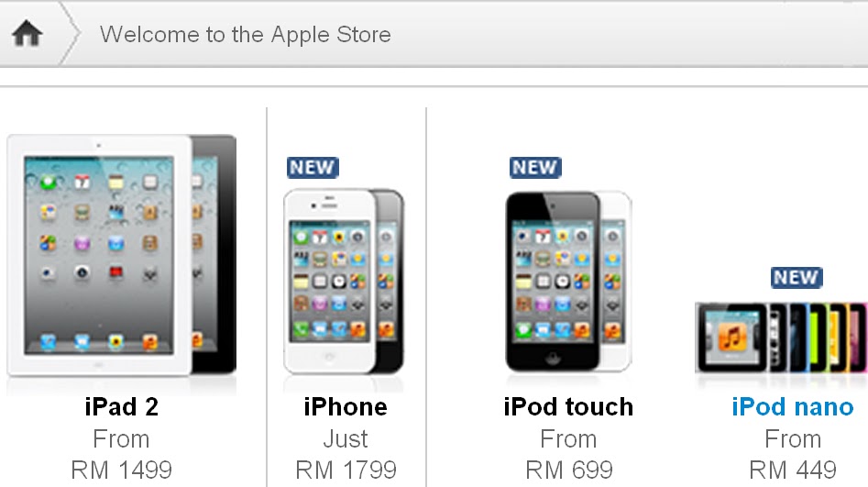
Task: Open the iPhone product image
Action: [343, 282]
